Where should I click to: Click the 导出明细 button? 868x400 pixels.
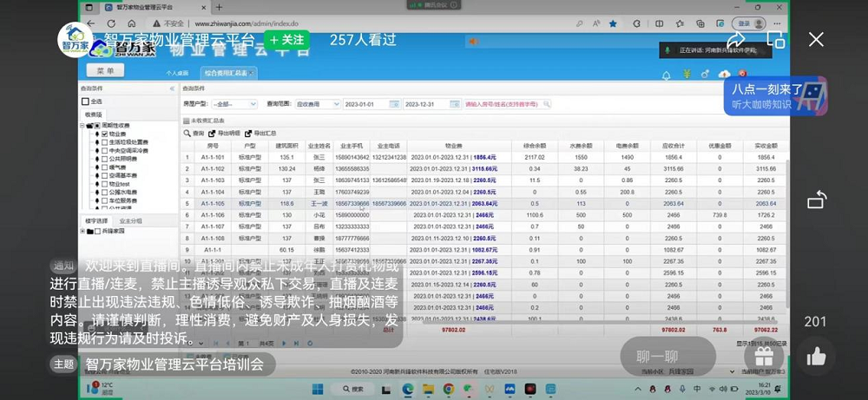tap(224, 134)
